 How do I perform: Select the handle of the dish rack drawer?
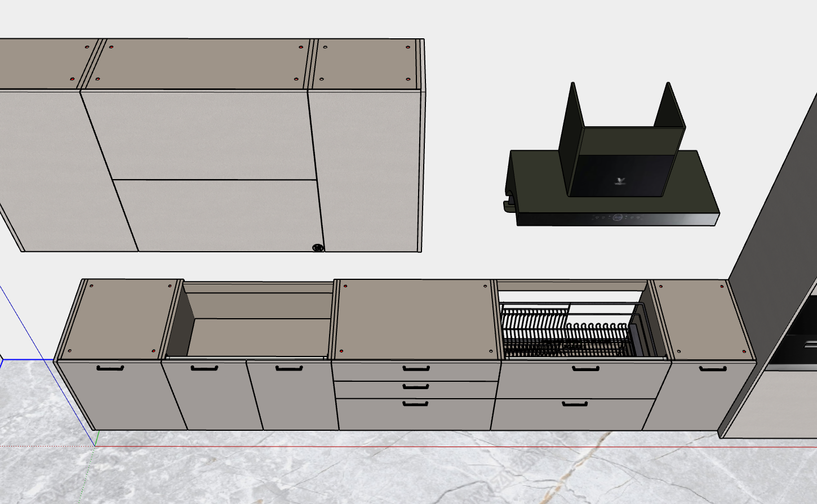coord(586,369)
